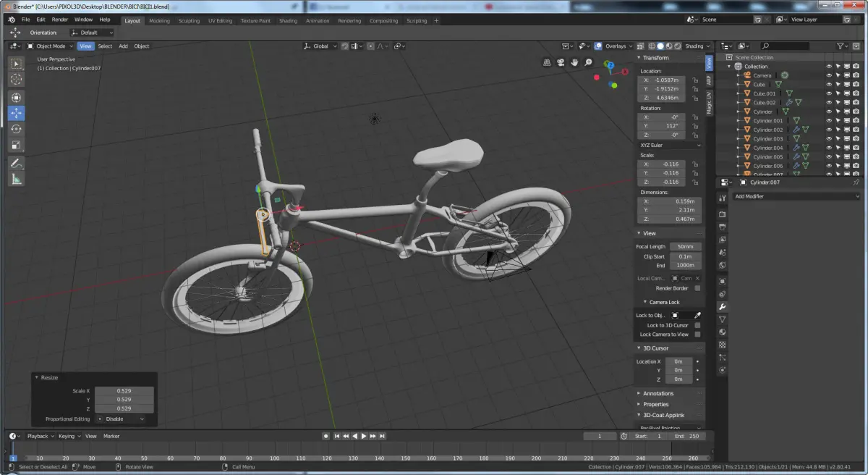
Task: Switch to the Modeling workspace tab
Action: pyautogui.click(x=159, y=20)
